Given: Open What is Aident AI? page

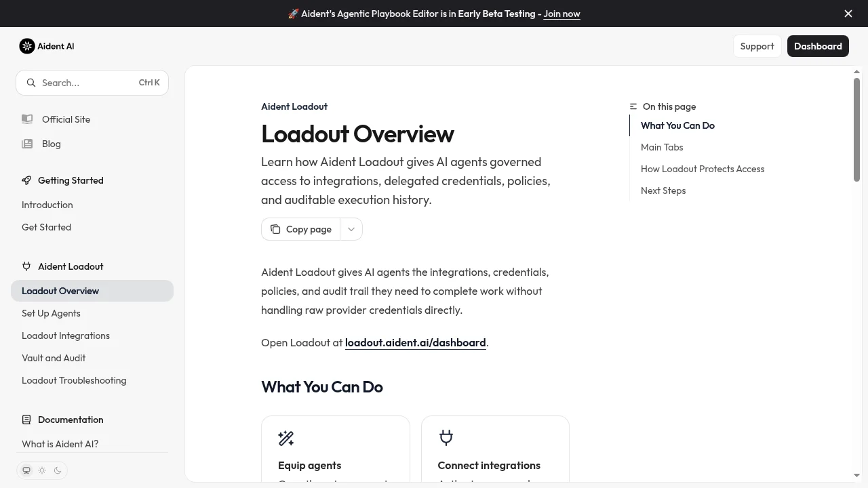Looking at the screenshot, I should (60, 444).
